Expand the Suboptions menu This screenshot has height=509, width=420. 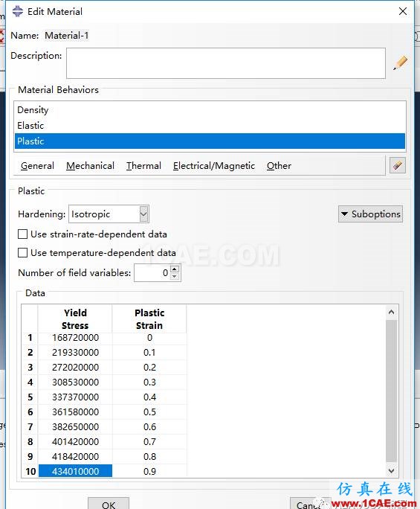[370, 214]
